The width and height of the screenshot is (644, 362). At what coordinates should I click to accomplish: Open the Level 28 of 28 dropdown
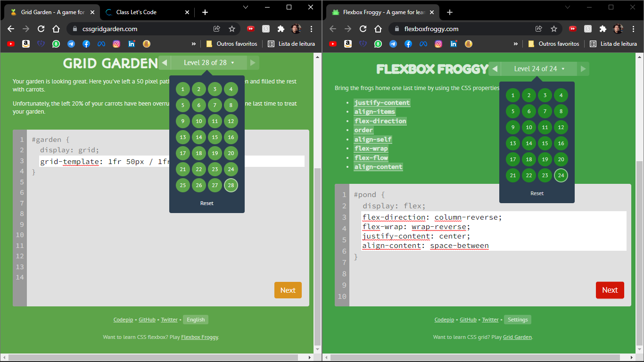click(206, 62)
